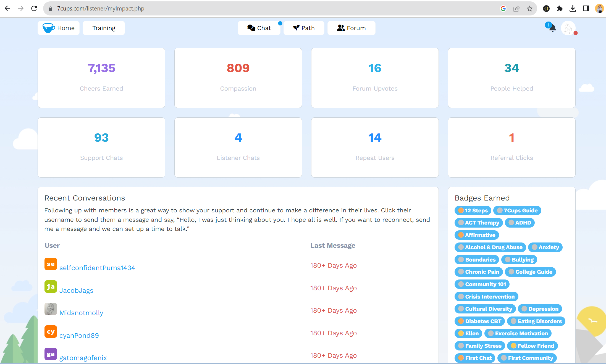This screenshot has width=606, height=364.
Task: Click the browser downloads icon
Action: coord(573,9)
